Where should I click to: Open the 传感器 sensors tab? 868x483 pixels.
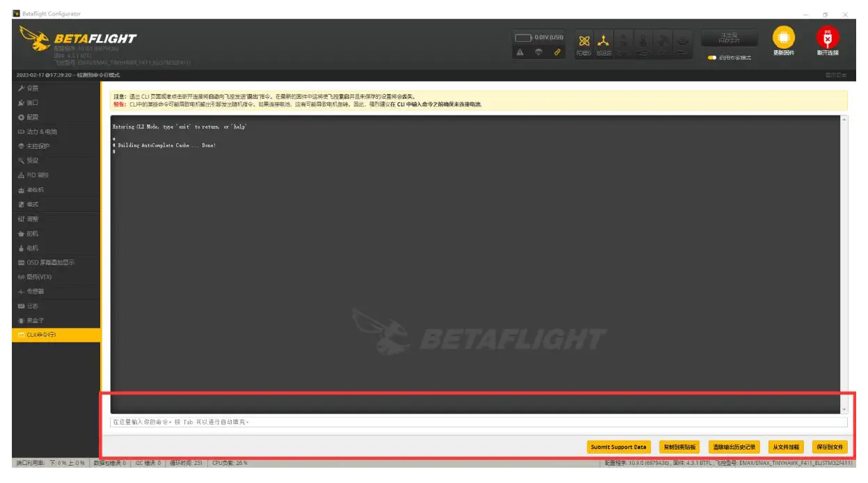[x=56, y=292]
